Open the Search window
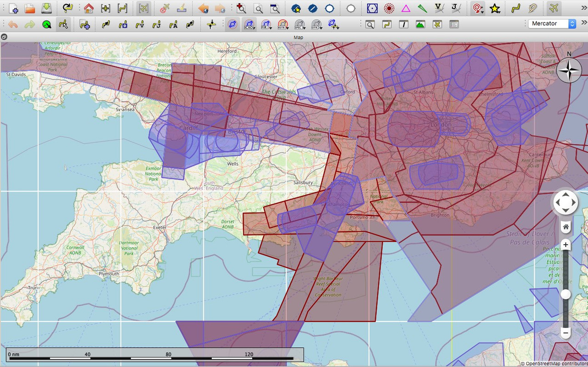Viewport: 588px width, 367px height. [370, 24]
